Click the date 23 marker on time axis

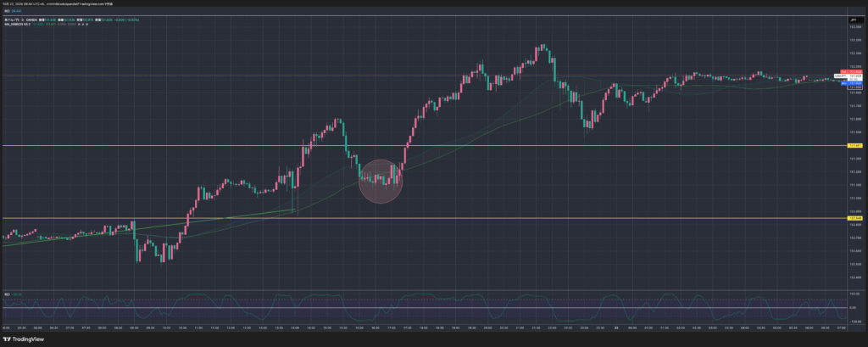coord(617,327)
